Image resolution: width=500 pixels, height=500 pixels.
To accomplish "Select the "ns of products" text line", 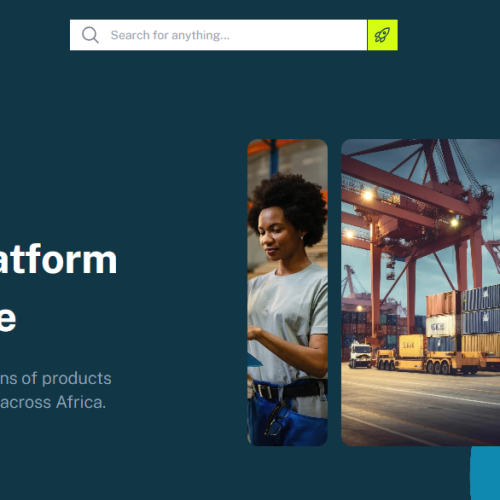I will pyautogui.click(x=55, y=379).
